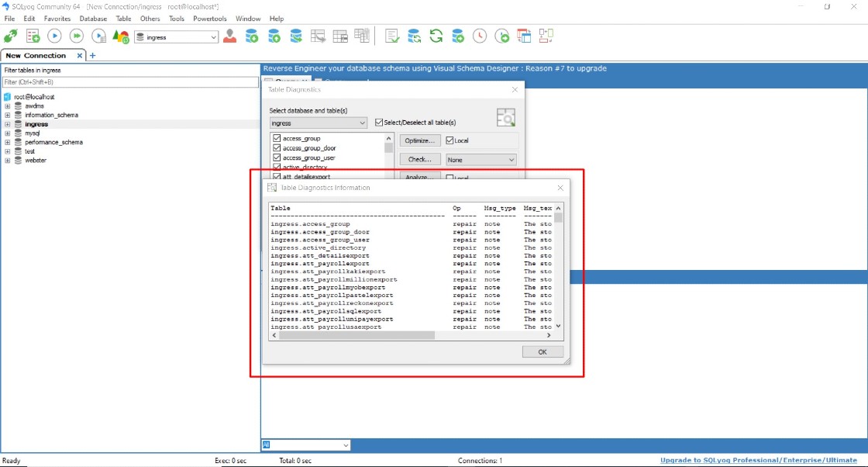
Task: Click the schema designer icon at toolbar end
Action: tap(546, 36)
